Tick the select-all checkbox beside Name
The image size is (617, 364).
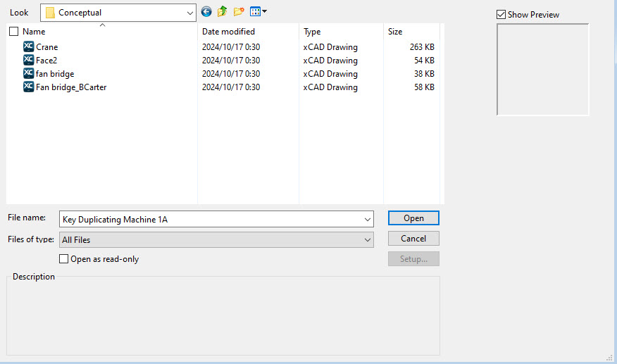pos(14,32)
